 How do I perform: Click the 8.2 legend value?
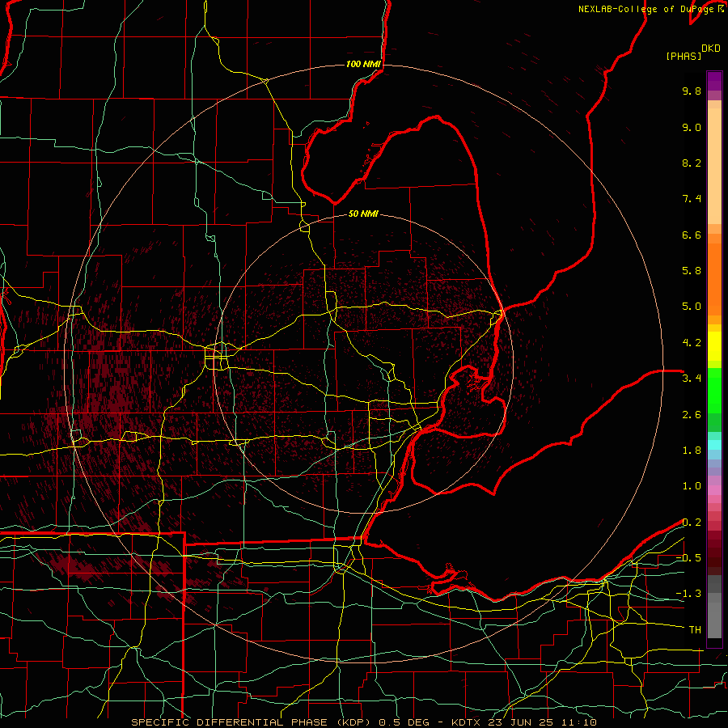pos(692,163)
